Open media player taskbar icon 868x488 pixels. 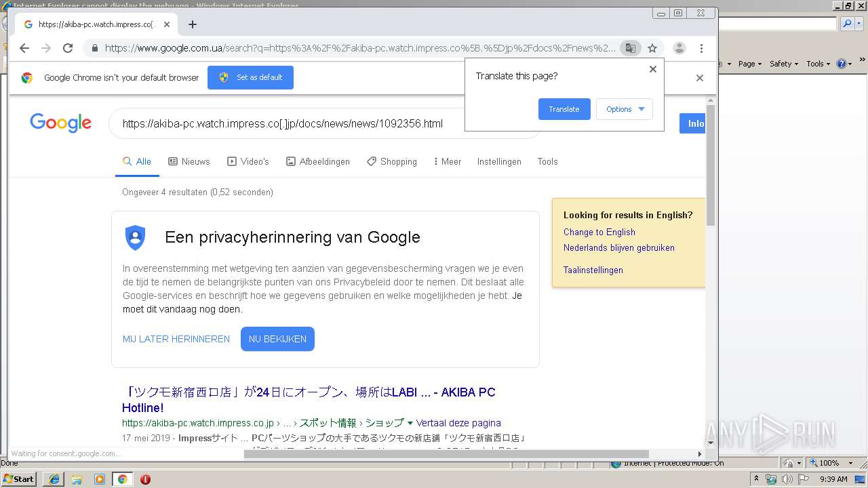click(100, 479)
